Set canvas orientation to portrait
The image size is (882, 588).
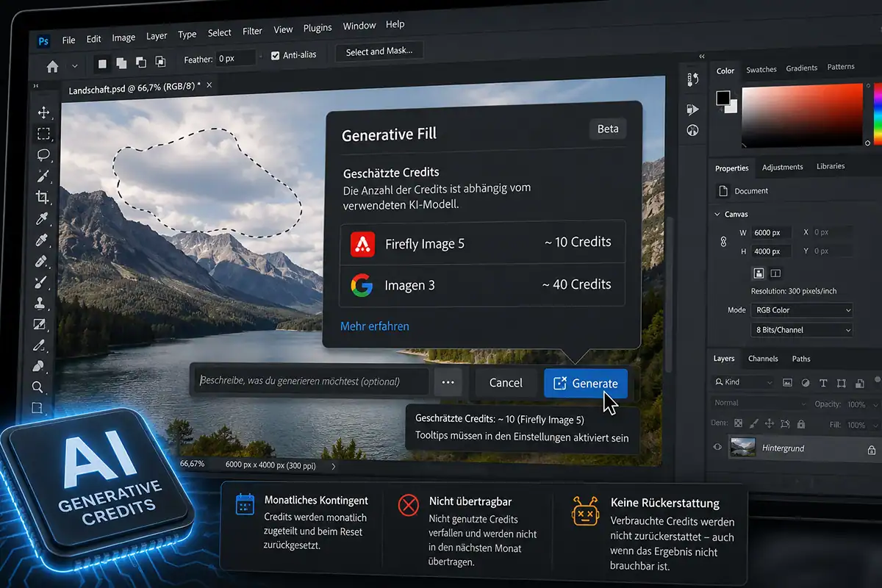759,273
